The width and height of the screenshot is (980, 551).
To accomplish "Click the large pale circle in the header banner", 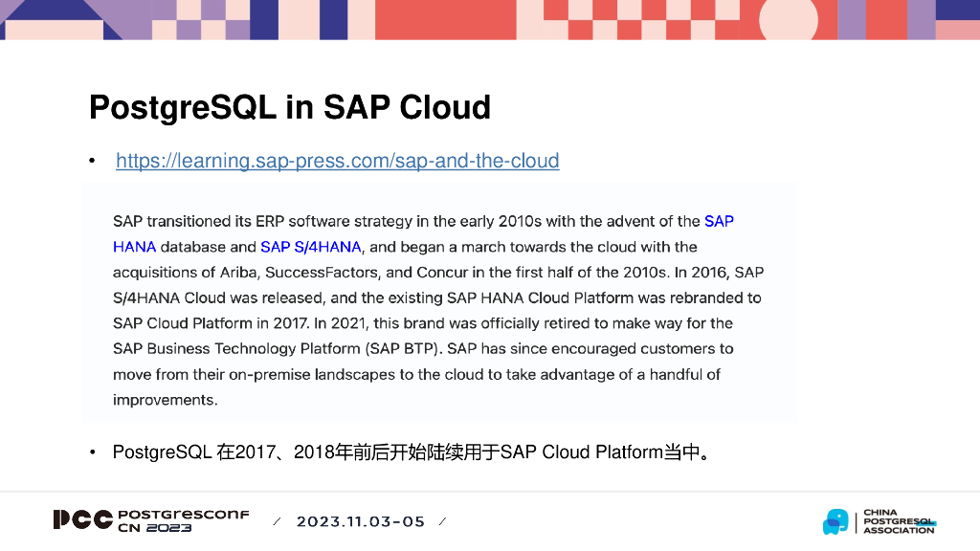I will (788, 19).
